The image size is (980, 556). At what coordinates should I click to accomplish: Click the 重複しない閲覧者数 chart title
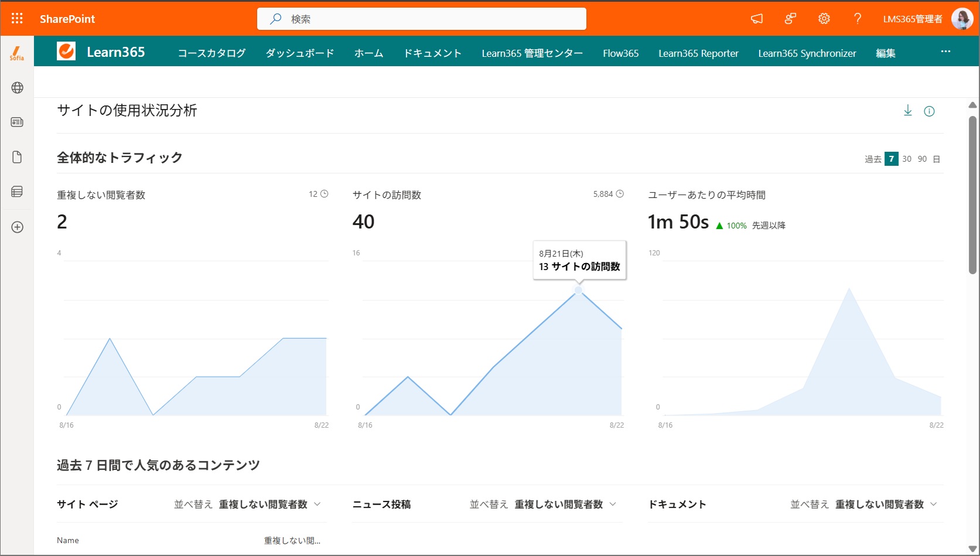pos(101,195)
